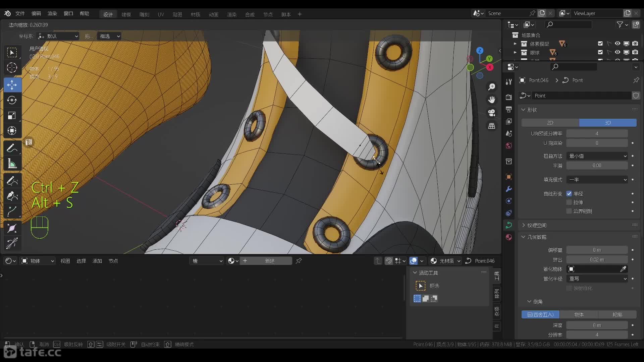Open the 窗口 menu
This screenshot has width=644, height=362.
(68, 13)
